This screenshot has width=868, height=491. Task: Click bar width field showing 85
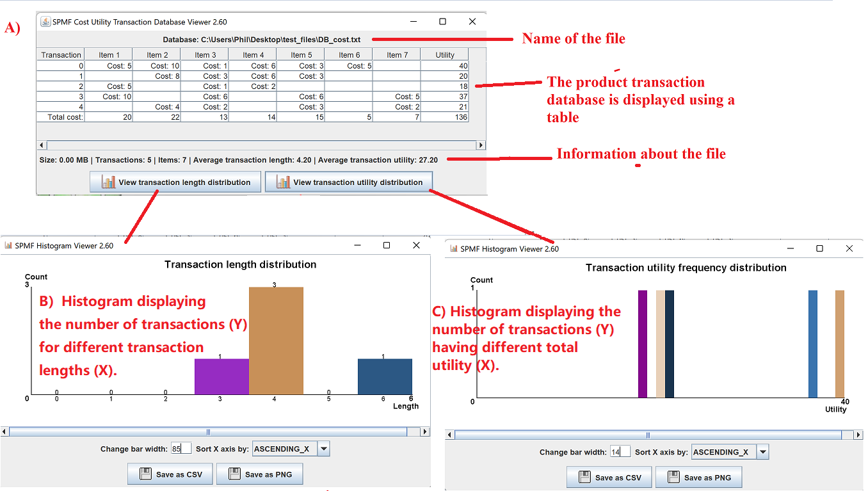coord(181,449)
